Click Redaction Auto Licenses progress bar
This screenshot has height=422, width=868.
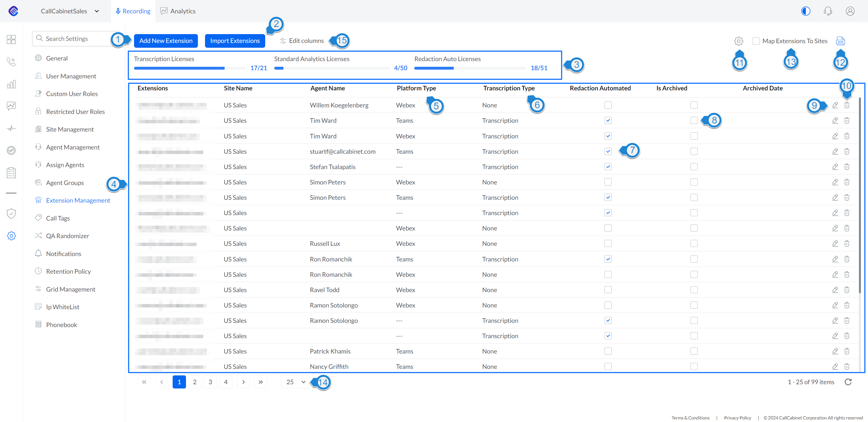(x=470, y=68)
